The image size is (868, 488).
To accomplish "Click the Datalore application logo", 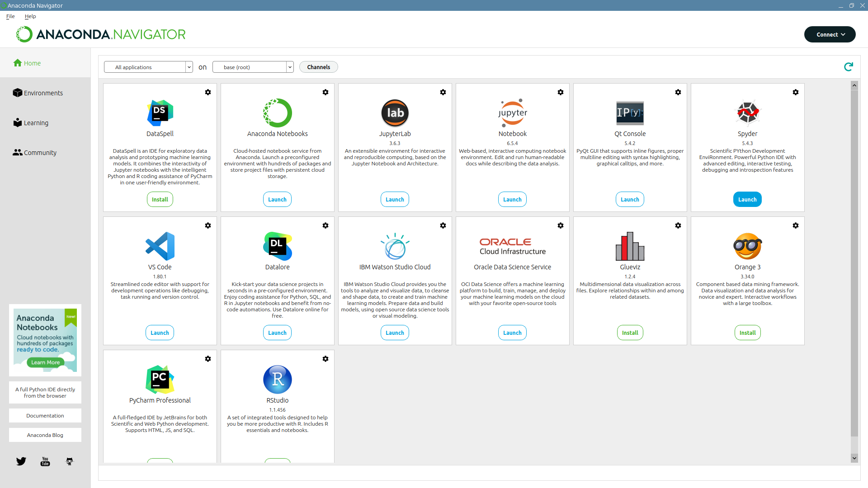I will click(278, 246).
